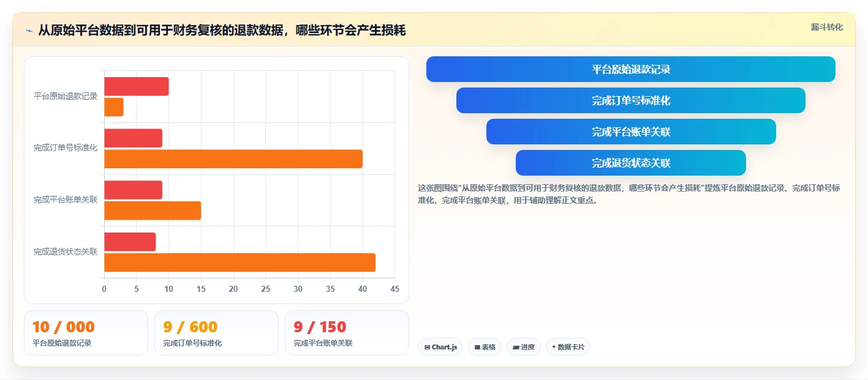Screen dimensions: 868x380
Task: Click the 9 / 150 stat value
Action: tap(320, 327)
